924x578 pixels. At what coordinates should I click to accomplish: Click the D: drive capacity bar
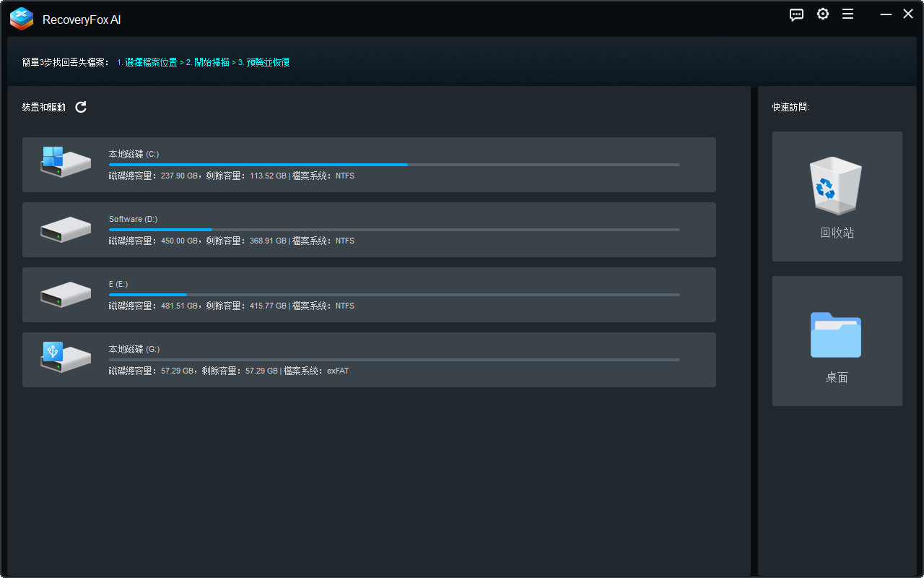(393, 230)
